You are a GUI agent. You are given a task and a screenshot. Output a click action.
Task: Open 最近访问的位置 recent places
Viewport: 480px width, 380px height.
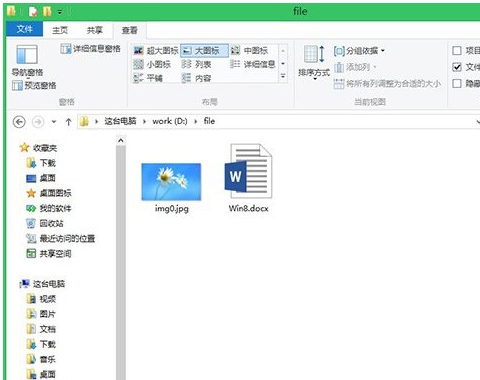pyautogui.click(x=61, y=238)
